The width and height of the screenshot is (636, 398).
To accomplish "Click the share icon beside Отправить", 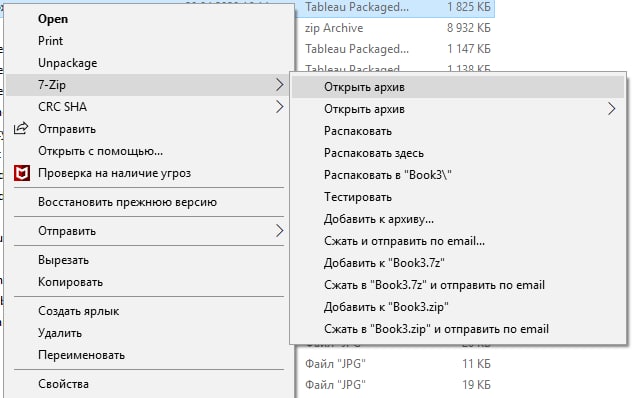I will [x=21, y=129].
